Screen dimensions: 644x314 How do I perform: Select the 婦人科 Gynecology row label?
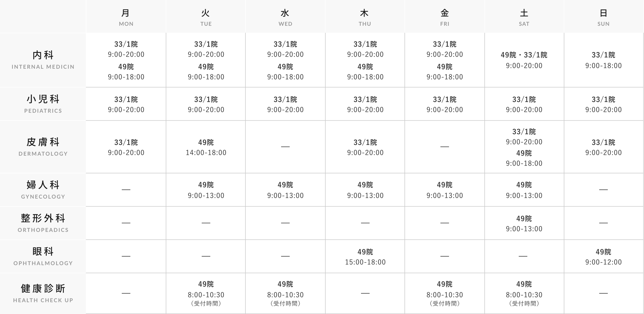tap(43, 189)
